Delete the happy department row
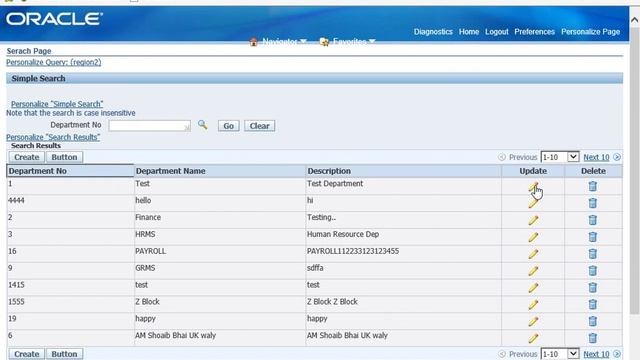 tap(593, 321)
